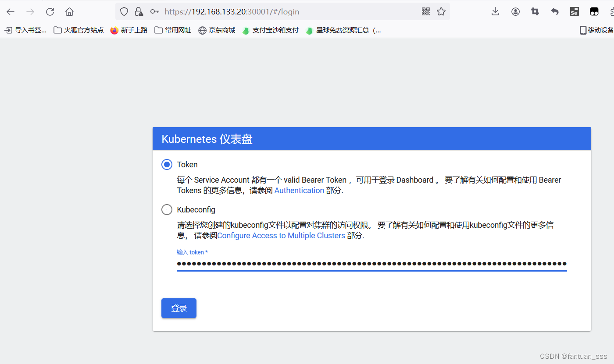Open the 常用网址 bookmarks folder
The image size is (614, 364).
173,30
